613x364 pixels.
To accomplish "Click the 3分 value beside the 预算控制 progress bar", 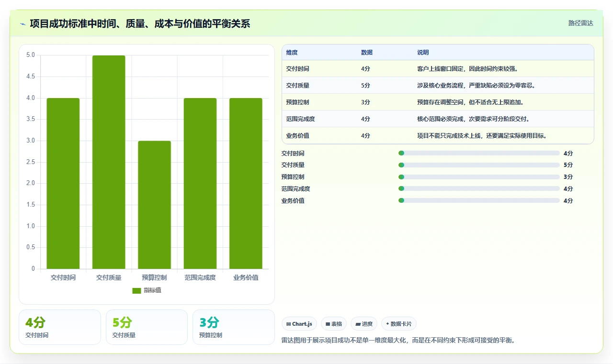I will pos(568,177).
